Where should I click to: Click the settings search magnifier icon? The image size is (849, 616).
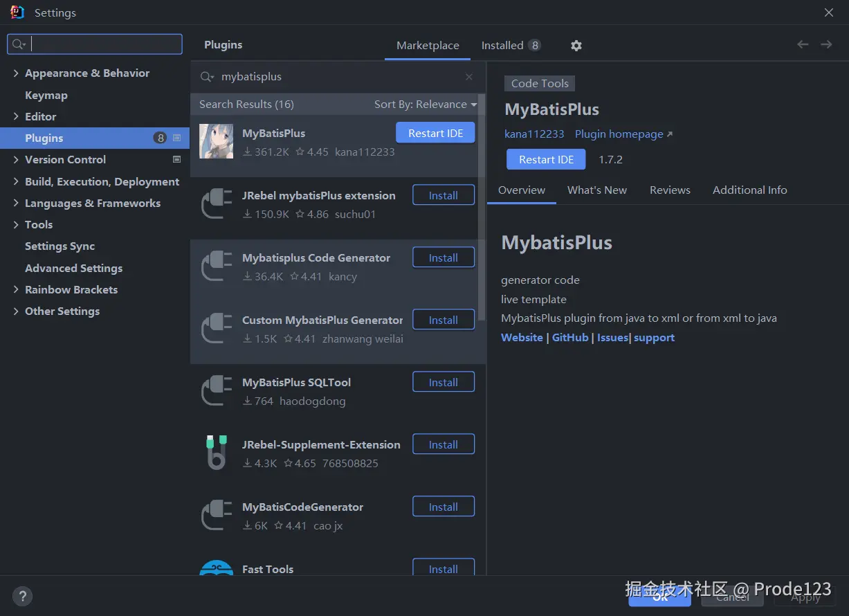pyautogui.click(x=19, y=44)
